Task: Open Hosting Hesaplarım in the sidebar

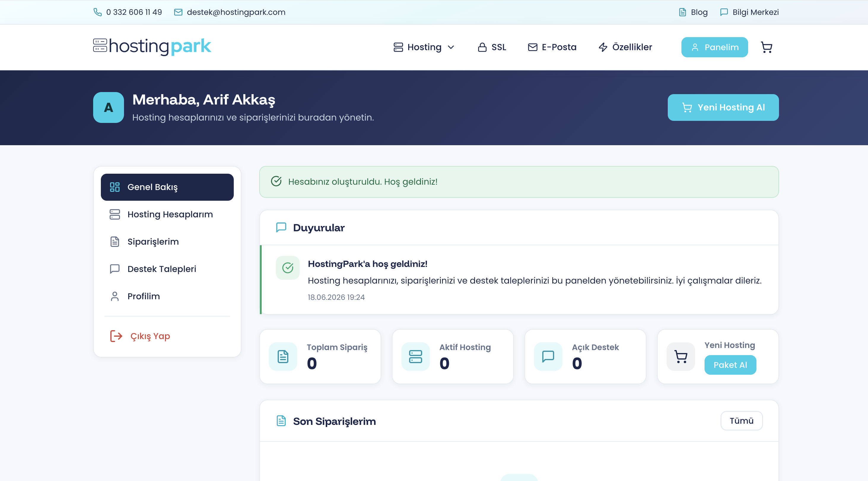Action: tap(167, 215)
